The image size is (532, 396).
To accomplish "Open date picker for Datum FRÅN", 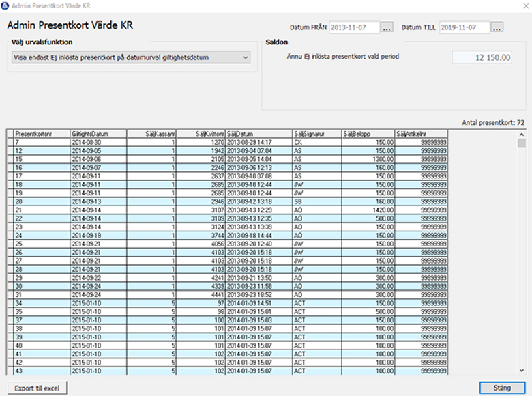I will point(387,27).
